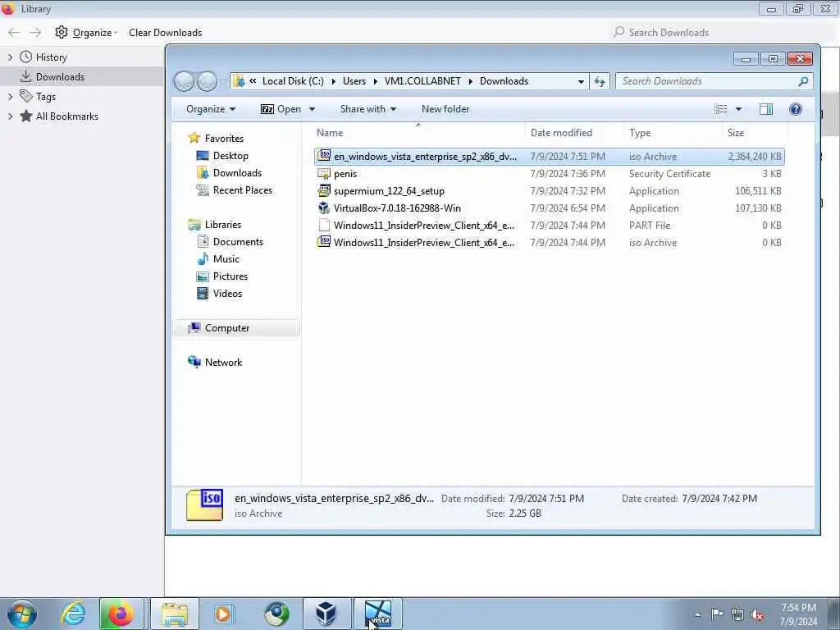The width and height of the screenshot is (840, 630).
Task: Open the Firefox Library Organize menu
Action: coord(86,33)
